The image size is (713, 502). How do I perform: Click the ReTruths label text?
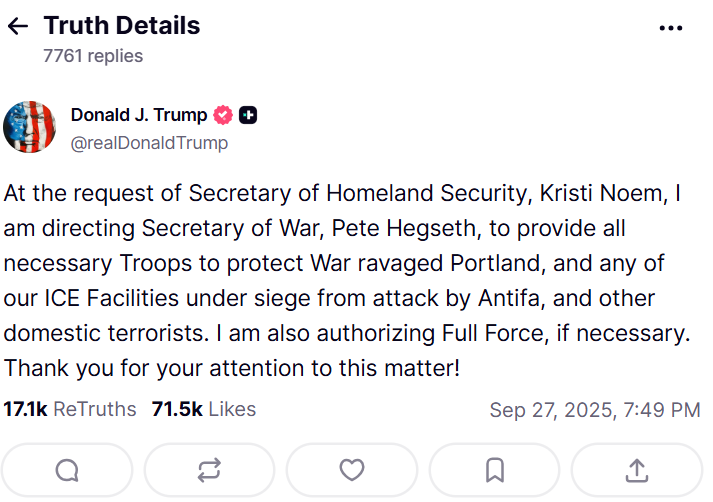[95, 409]
